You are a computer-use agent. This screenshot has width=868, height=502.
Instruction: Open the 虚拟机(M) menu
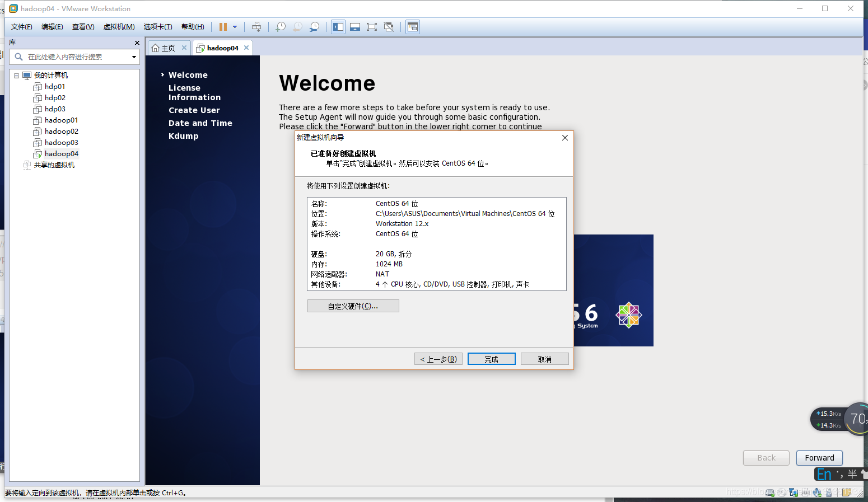119,27
